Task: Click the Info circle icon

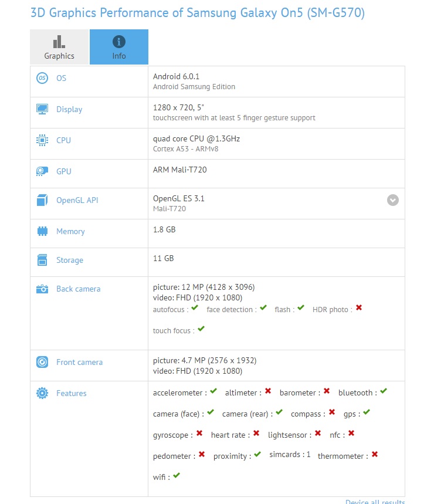Action: [x=119, y=42]
